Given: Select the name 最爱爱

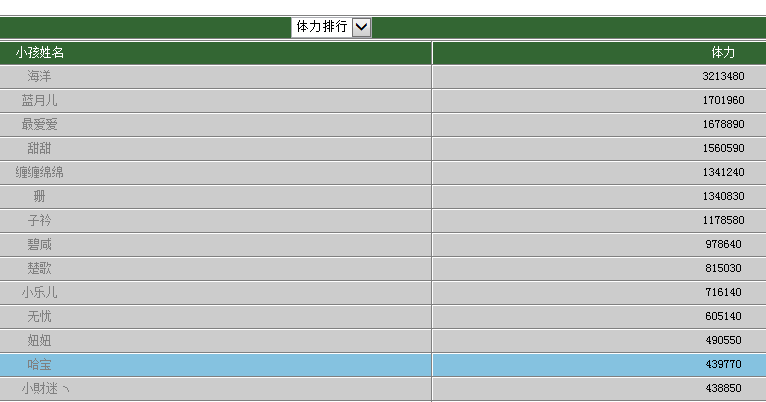Looking at the screenshot, I should coord(40,125).
